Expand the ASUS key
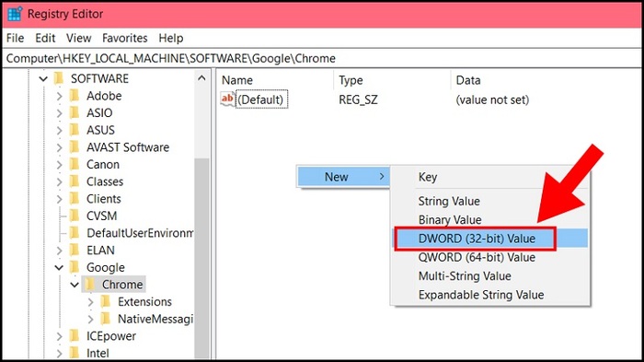This screenshot has width=644, height=362. coord(60,131)
